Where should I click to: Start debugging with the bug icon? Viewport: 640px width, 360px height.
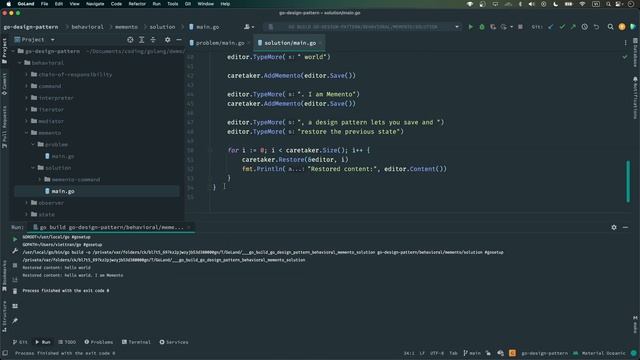(x=482, y=27)
